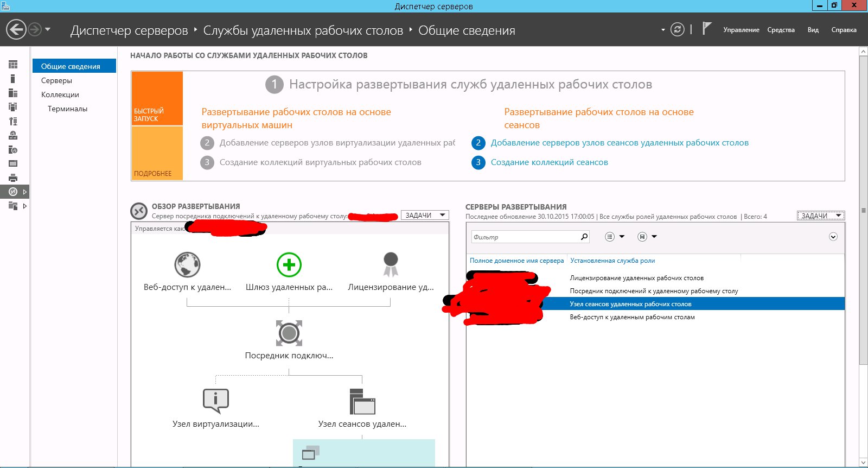The height and width of the screenshot is (468, 868).
Task: Open the tools-and-server sidebar icon
Action: [x=13, y=121]
